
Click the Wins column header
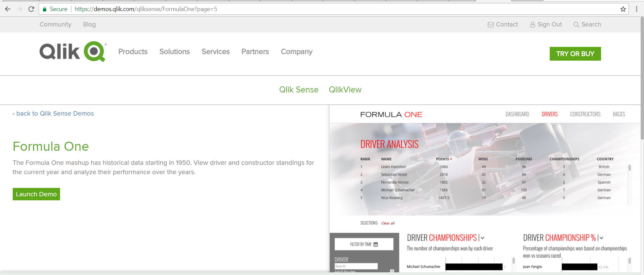483,159
